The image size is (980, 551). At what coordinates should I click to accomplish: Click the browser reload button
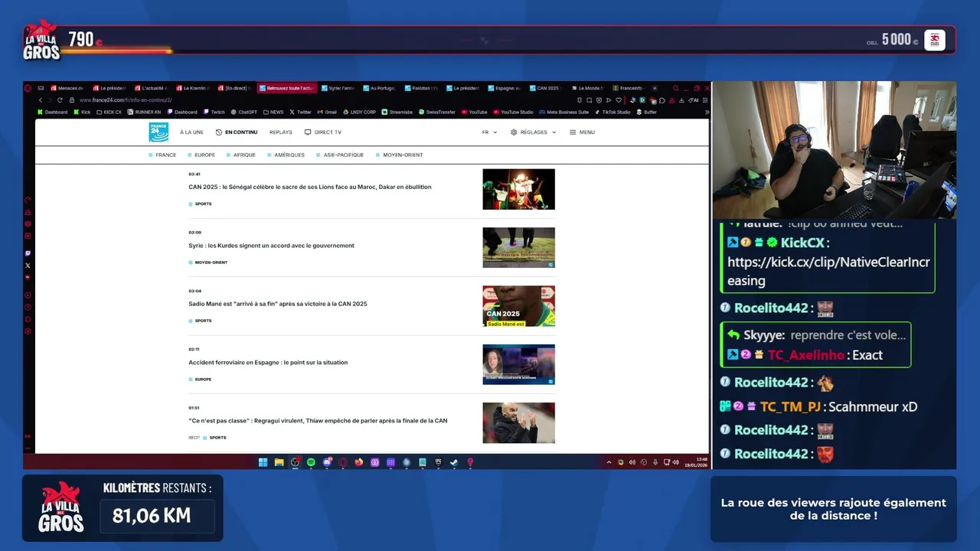tap(60, 100)
